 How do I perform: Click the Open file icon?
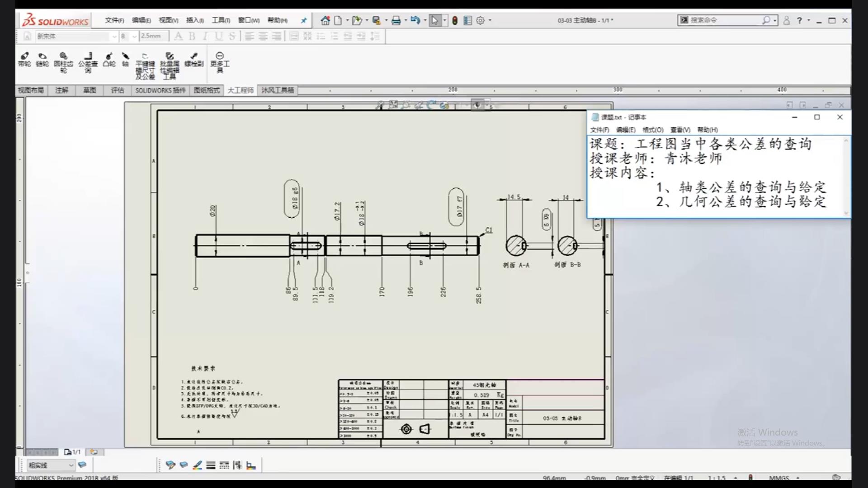pyautogui.click(x=357, y=20)
